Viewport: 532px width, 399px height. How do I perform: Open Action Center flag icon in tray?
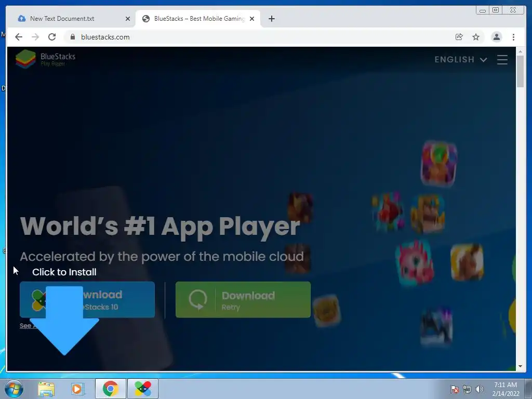click(454, 389)
